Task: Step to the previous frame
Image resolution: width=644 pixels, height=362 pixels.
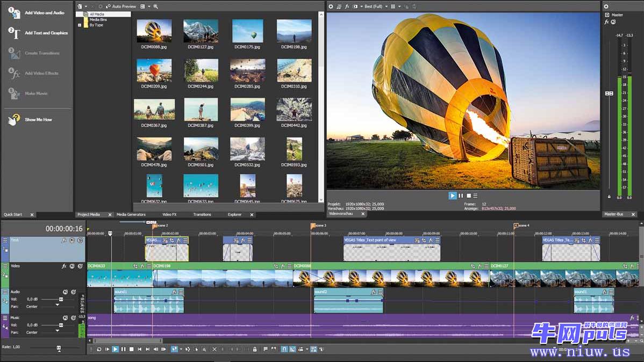Action: (156, 349)
